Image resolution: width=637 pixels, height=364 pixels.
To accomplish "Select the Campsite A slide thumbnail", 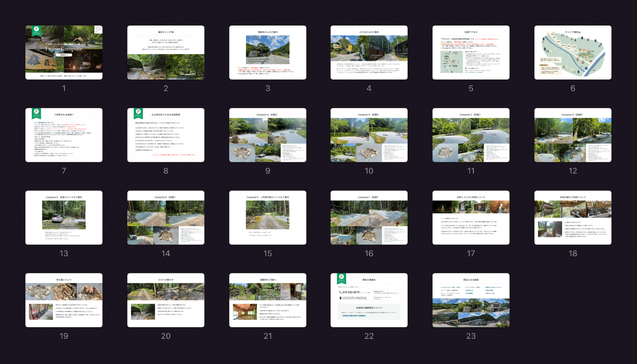I will coord(268,135).
